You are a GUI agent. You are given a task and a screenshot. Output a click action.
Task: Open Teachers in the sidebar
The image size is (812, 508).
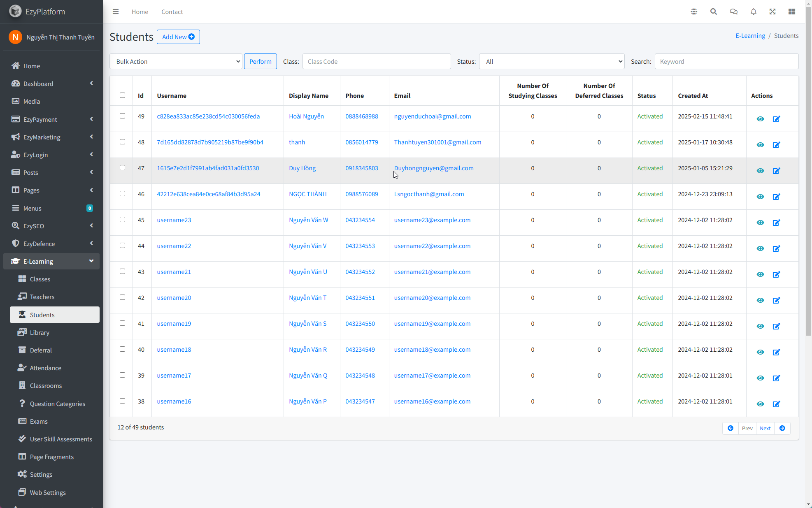(55, 297)
